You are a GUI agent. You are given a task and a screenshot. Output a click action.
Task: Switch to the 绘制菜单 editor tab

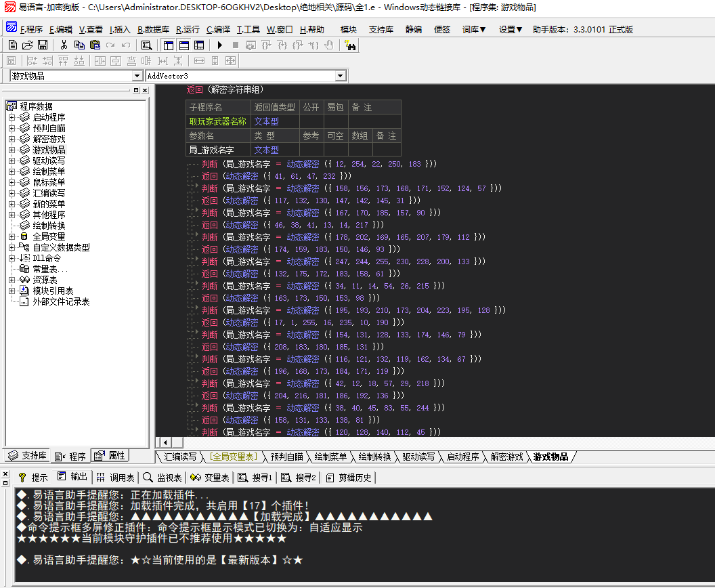(330, 457)
